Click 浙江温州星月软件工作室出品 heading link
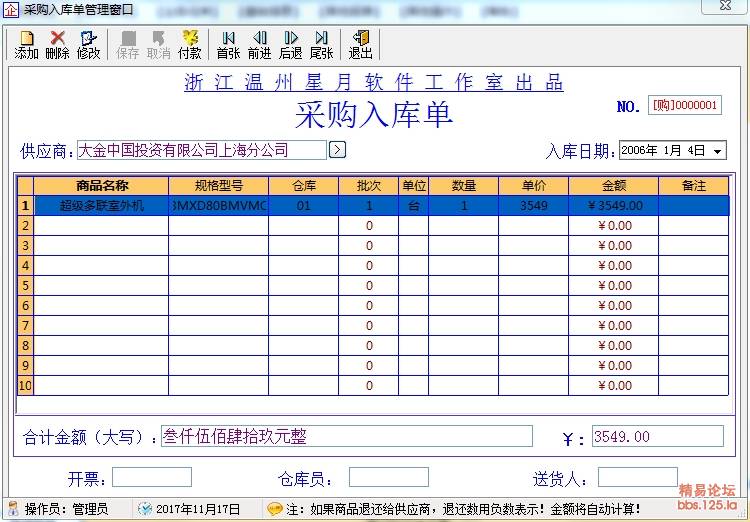Screen dimensions: 750x522 pyautogui.click(x=374, y=82)
